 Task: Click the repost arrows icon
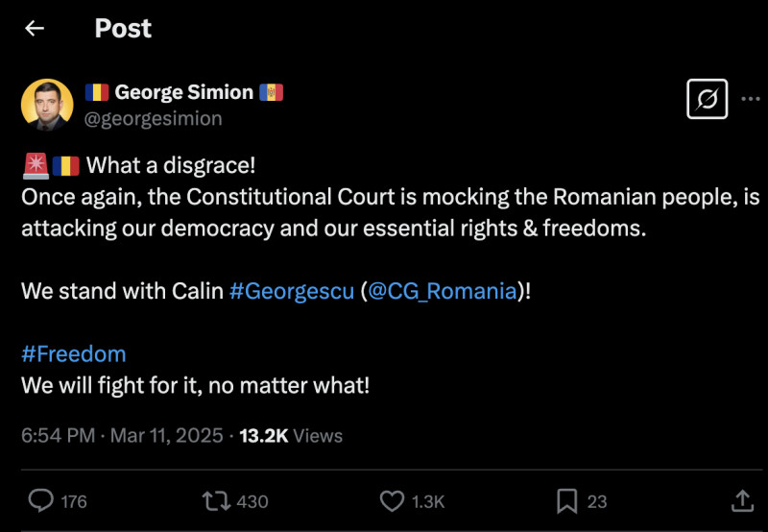[x=213, y=500]
